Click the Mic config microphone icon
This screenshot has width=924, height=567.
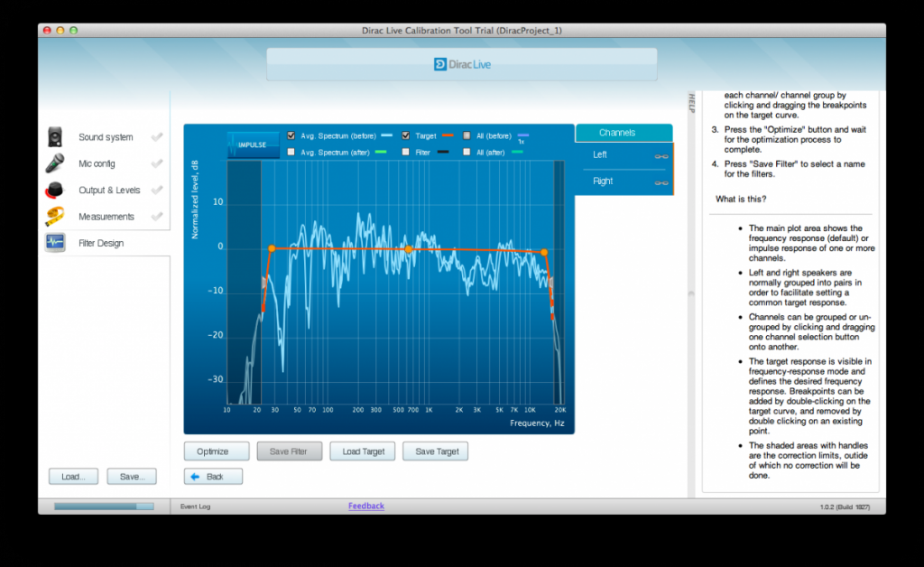55,163
